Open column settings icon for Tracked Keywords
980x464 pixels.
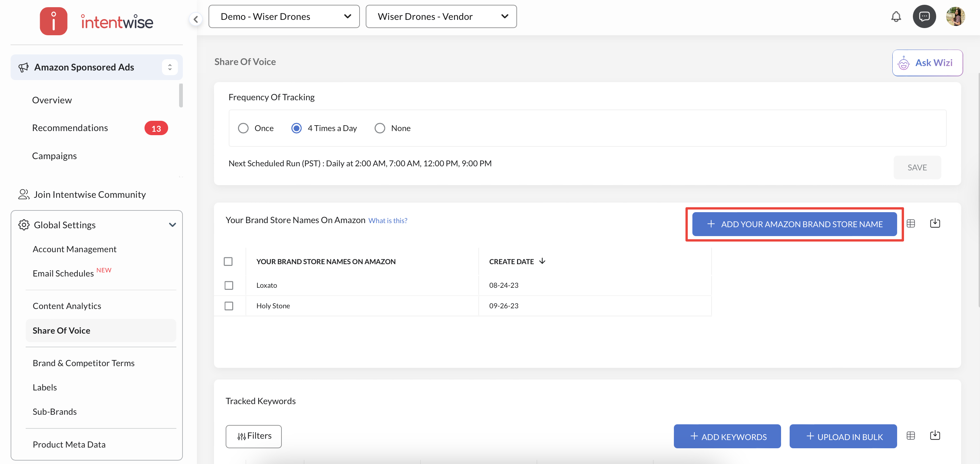(x=911, y=436)
